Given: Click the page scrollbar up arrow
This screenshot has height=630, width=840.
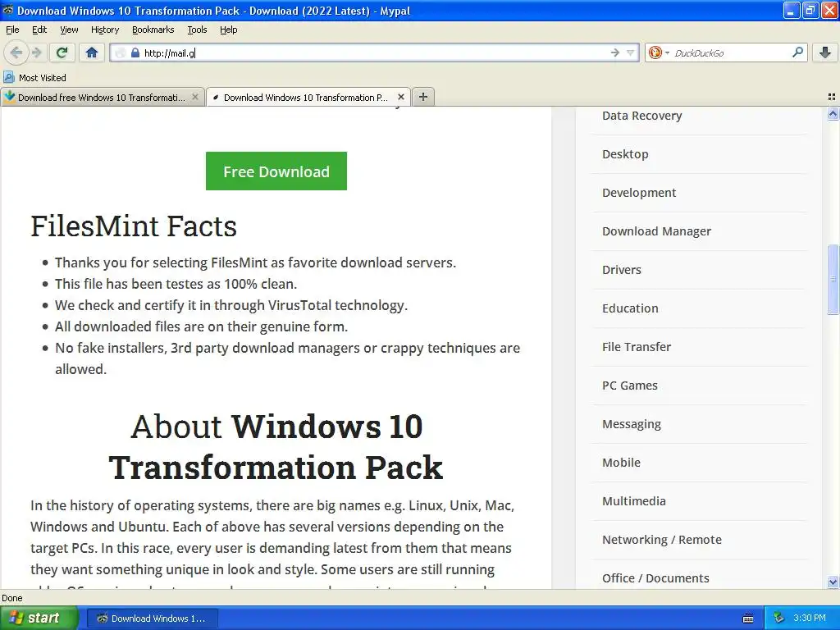Looking at the screenshot, I should point(833,113).
